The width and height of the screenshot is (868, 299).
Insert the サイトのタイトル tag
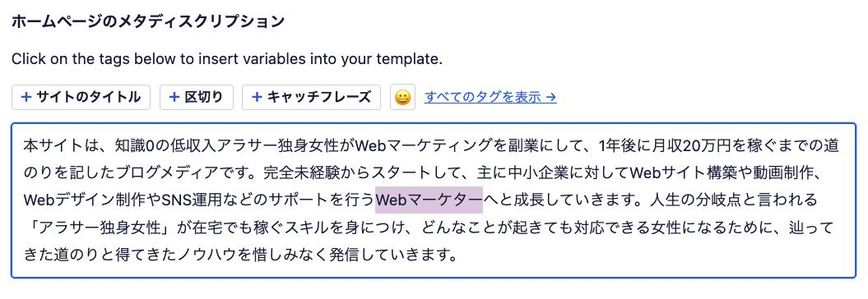coord(81,97)
